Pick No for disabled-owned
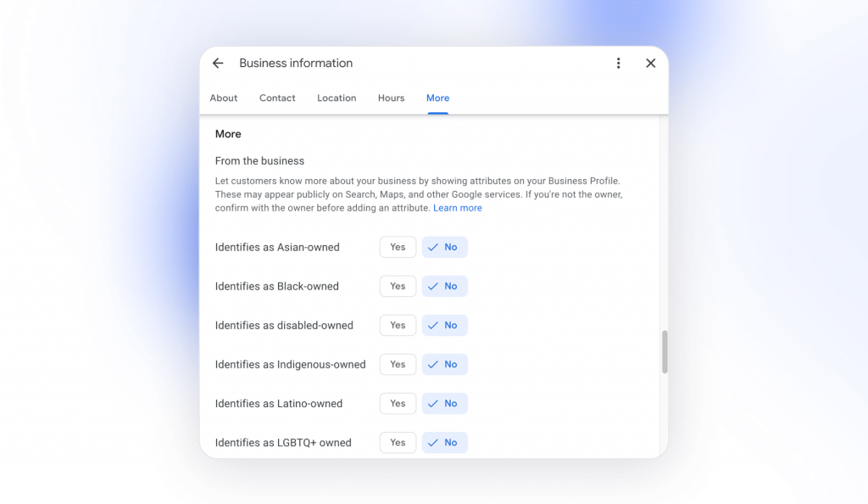The image size is (868, 504). 444,326
